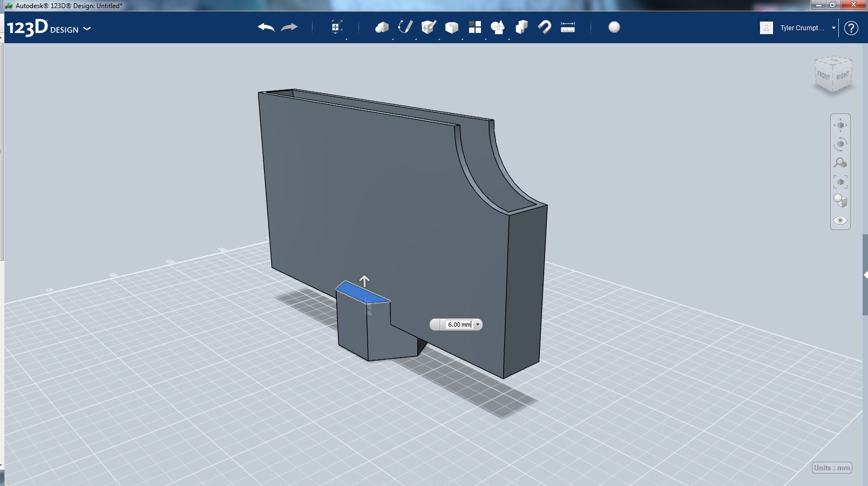Select the Transform tool
868x486 pixels.
pos(336,27)
